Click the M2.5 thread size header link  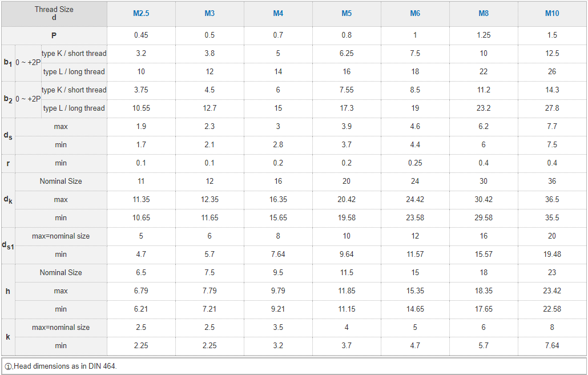[x=141, y=14]
